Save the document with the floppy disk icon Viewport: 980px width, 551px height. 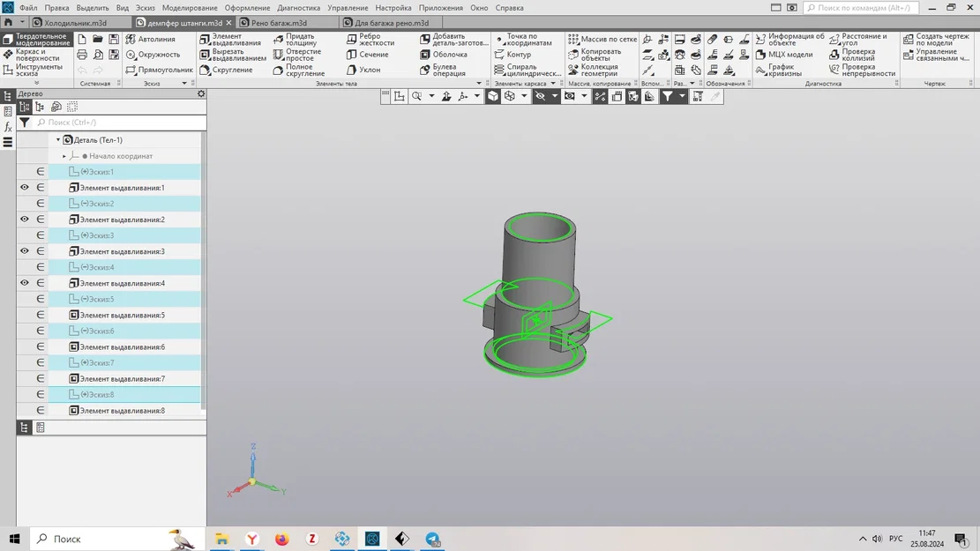point(114,39)
